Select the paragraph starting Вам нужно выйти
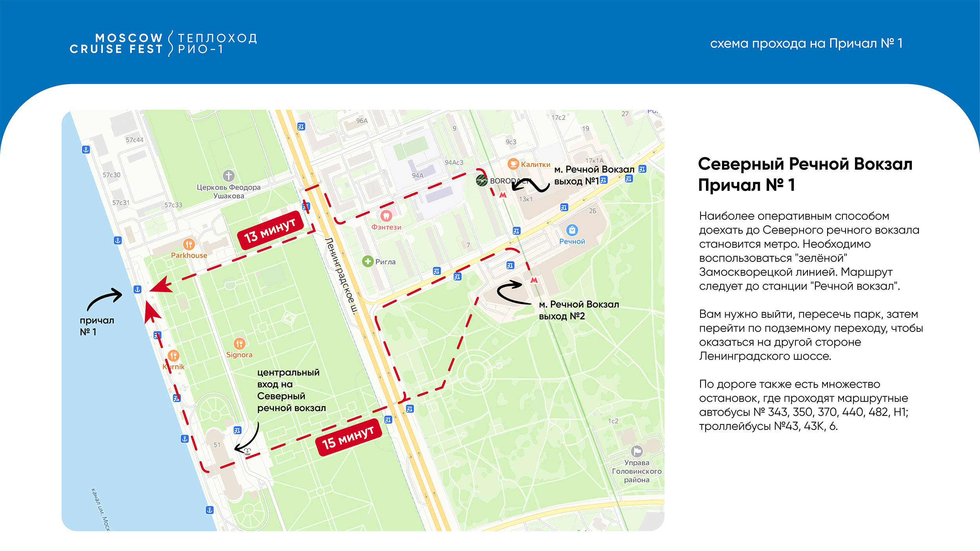 811,335
